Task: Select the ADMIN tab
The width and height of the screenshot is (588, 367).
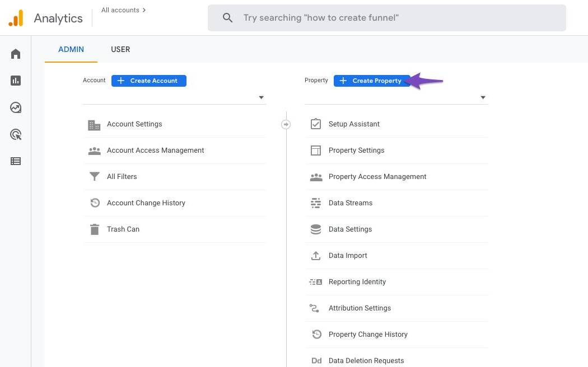Action: [71, 49]
